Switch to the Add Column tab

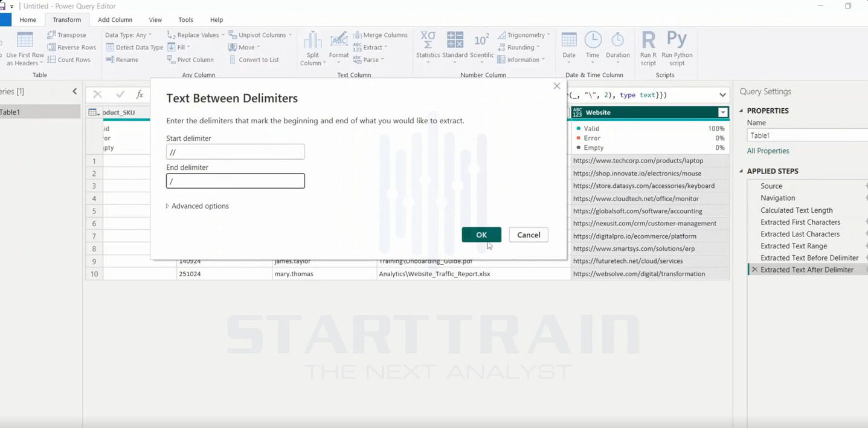click(x=115, y=20)
